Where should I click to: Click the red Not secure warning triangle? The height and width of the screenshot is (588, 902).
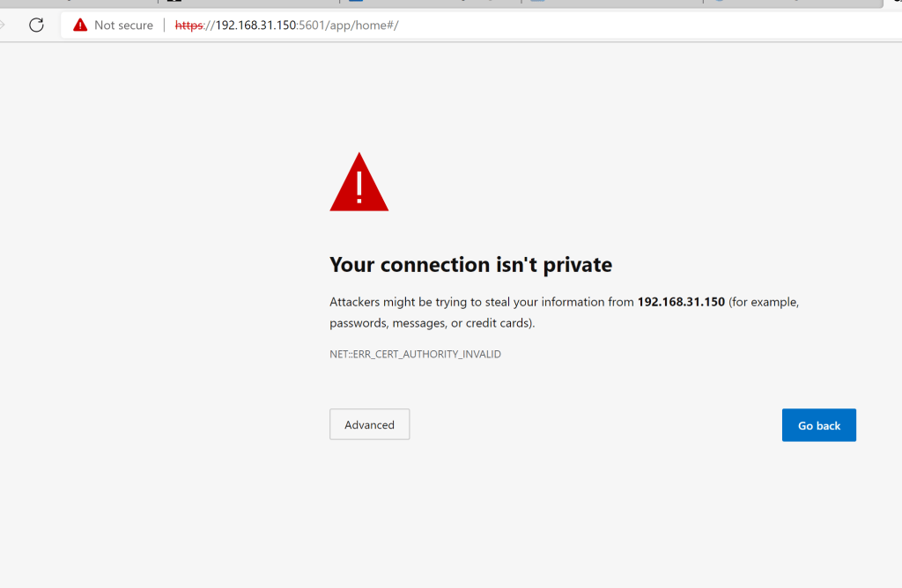(80, 26)
